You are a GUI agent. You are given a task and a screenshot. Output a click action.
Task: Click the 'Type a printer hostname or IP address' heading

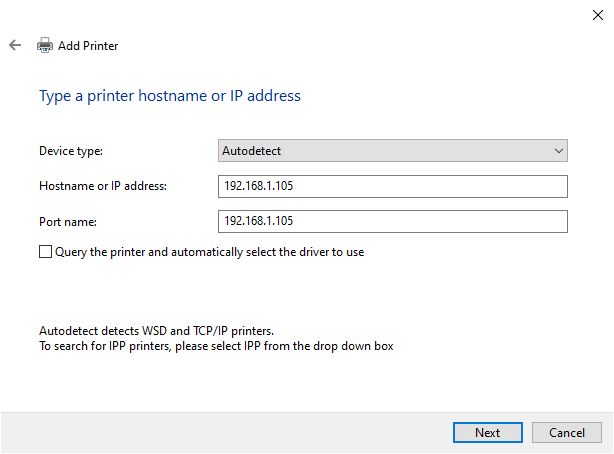(x=170, y=96)
